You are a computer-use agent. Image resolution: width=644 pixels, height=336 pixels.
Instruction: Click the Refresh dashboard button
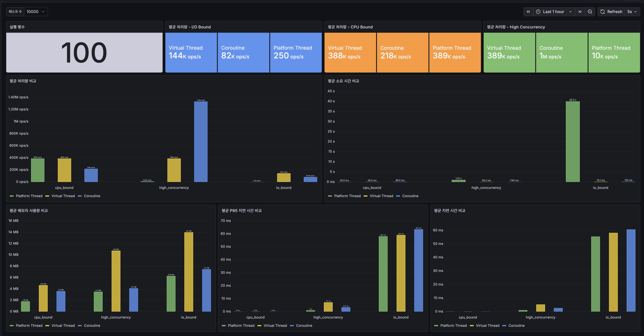pos(611,12)
